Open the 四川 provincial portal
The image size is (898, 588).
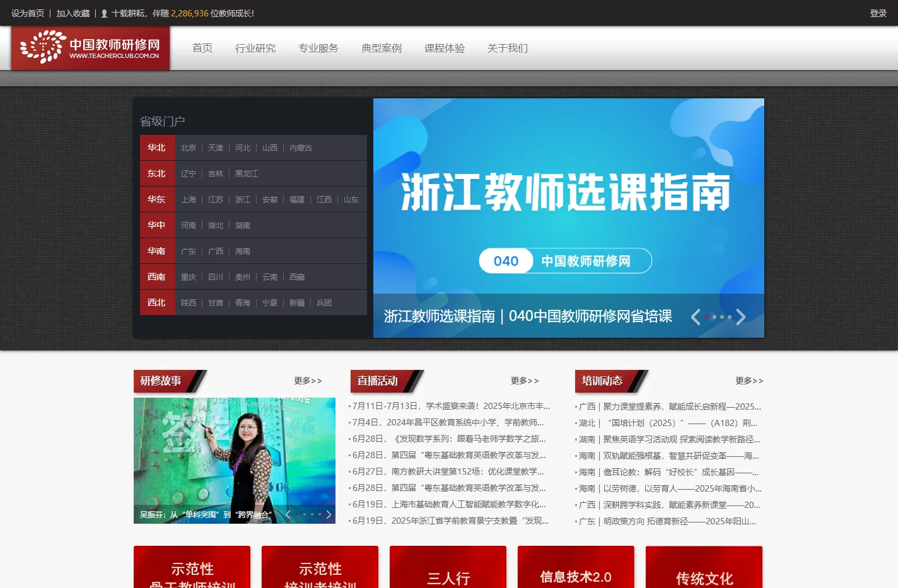coord(216,277)
